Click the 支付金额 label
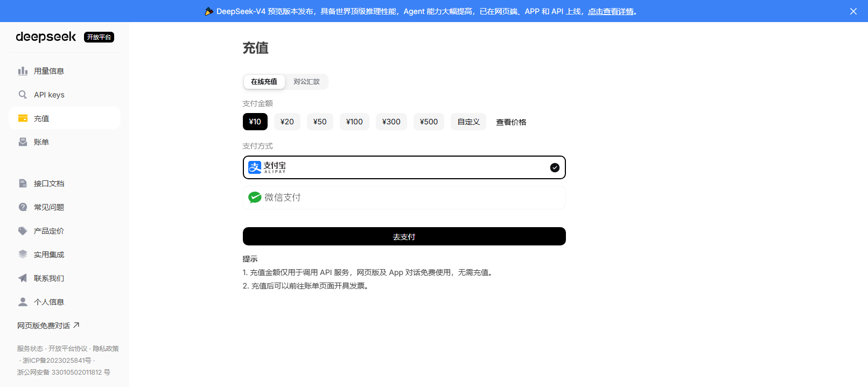Image resolution: width=868 pixels, height=387 pixels. (x=258, y=103)
